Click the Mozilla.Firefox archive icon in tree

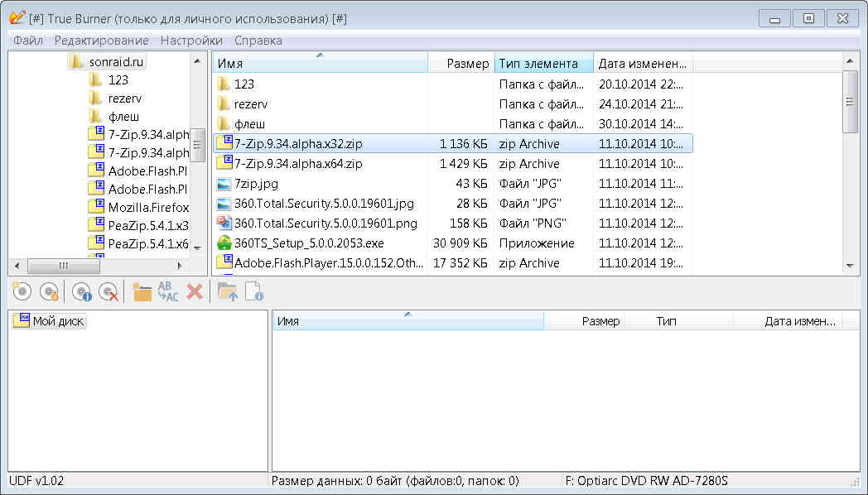[97, 207]
